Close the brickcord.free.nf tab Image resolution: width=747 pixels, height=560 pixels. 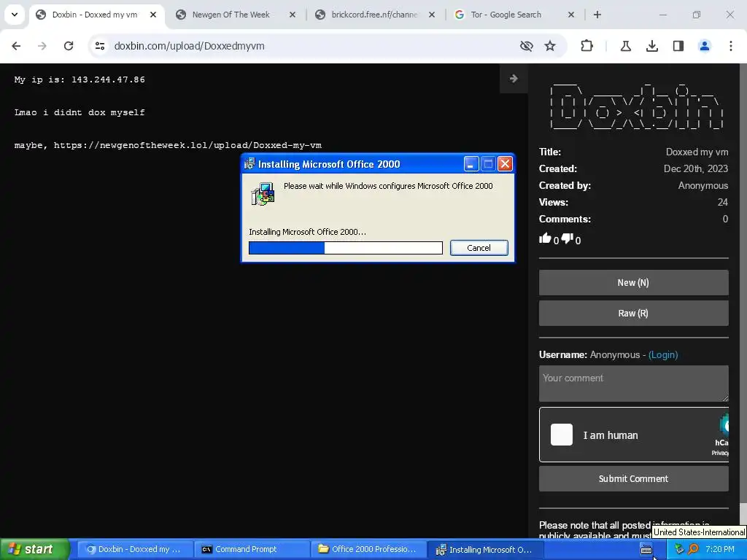point(432,15)
